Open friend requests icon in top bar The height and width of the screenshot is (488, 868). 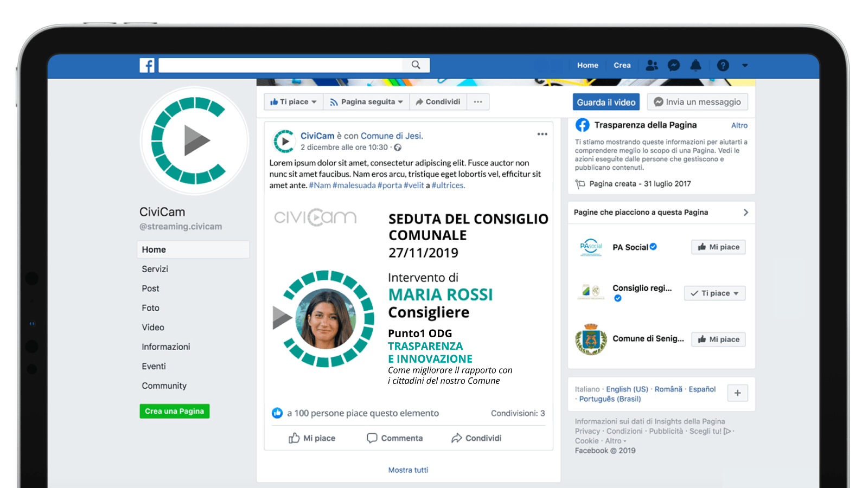(x=652, y=65)
